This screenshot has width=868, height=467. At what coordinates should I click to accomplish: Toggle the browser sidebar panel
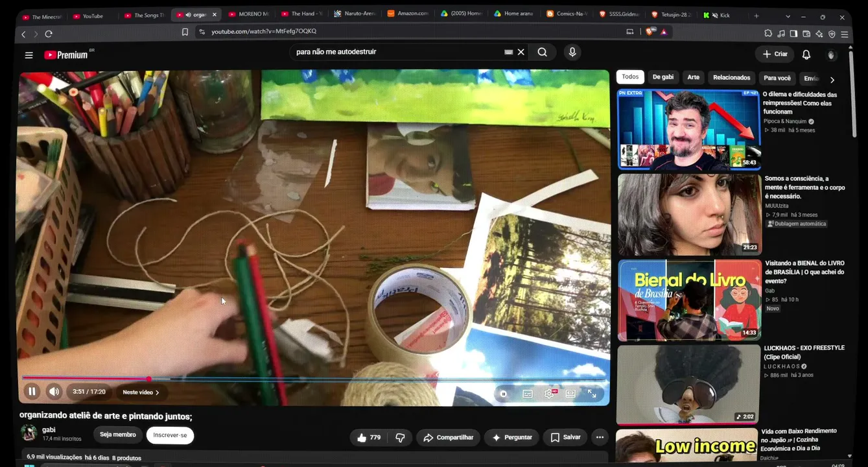point(793,34)
